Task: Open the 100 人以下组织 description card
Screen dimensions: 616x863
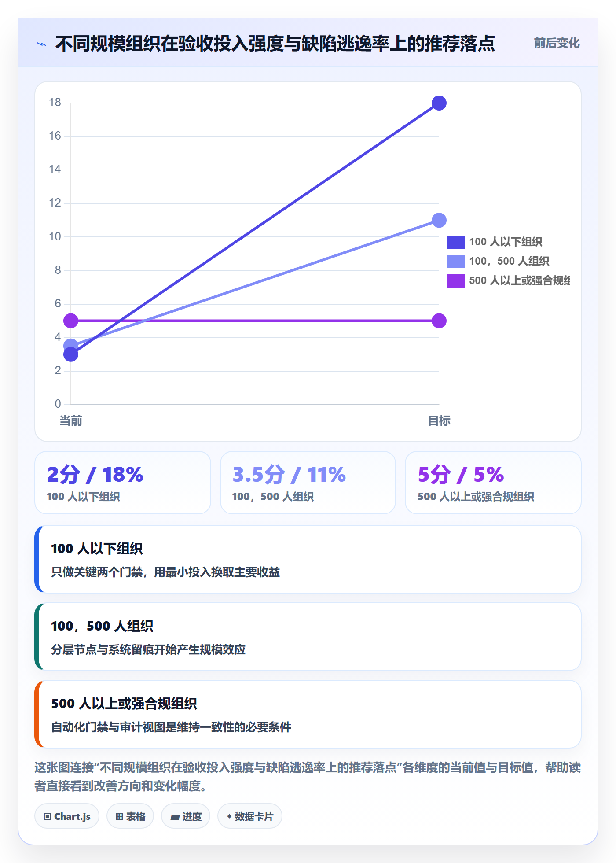Action: [x=308, y=559]
